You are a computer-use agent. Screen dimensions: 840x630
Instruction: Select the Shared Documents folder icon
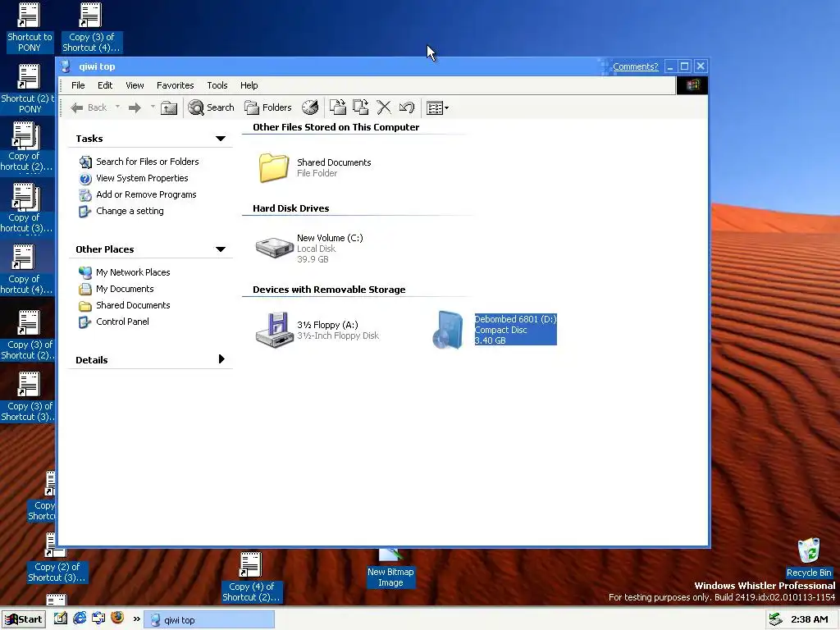coord(274,167)
